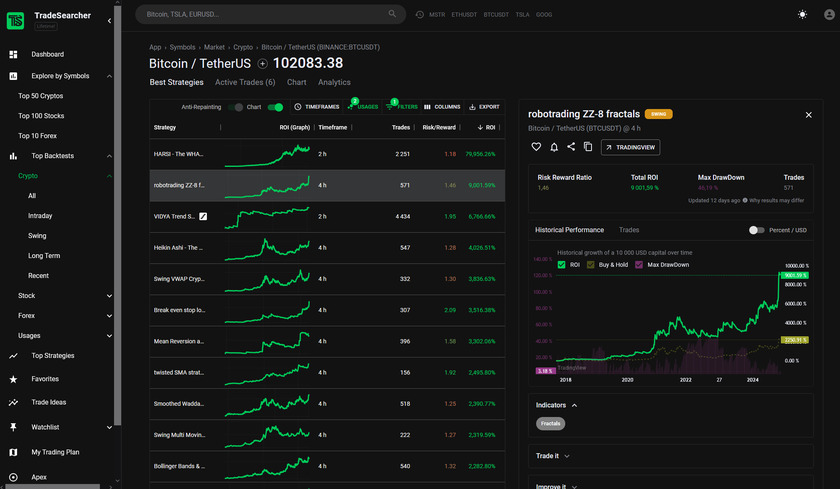This screenshot has width=840, height=489.
Task: Open Filters in table toolbar
Action: pos(402,107)
